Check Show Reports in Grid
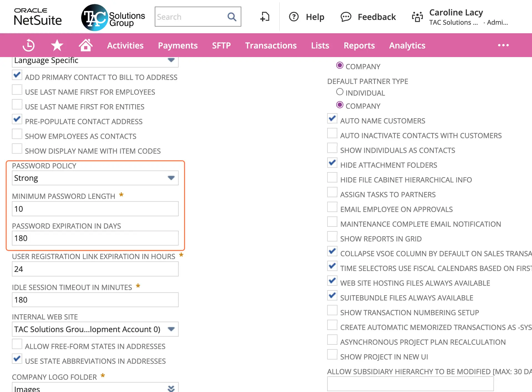Screen dimensions: 532x392 click(332, 237)
